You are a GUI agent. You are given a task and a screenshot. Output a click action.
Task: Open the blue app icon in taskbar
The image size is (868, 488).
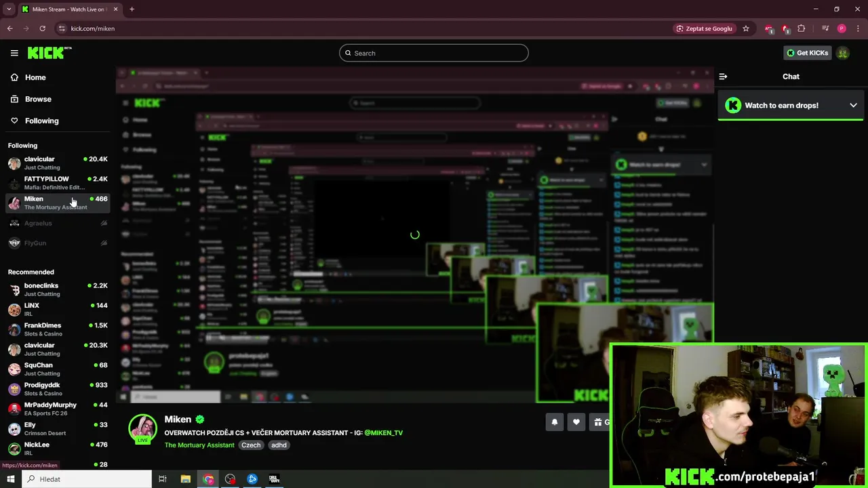pos(252,479)
